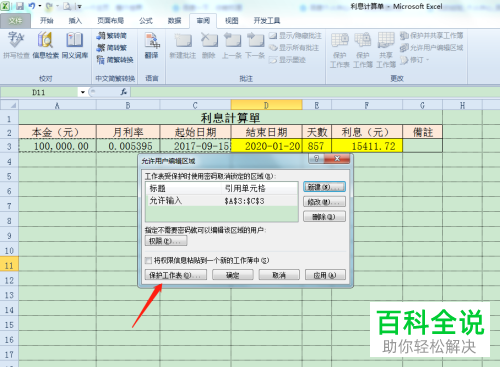Click Allow Users to Edit Ranges ribbon item
The image size is (500, 367).
432,48
